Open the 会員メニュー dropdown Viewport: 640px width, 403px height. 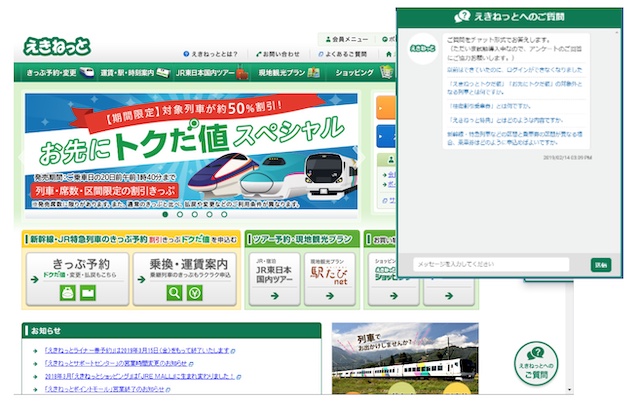point(350,39)
